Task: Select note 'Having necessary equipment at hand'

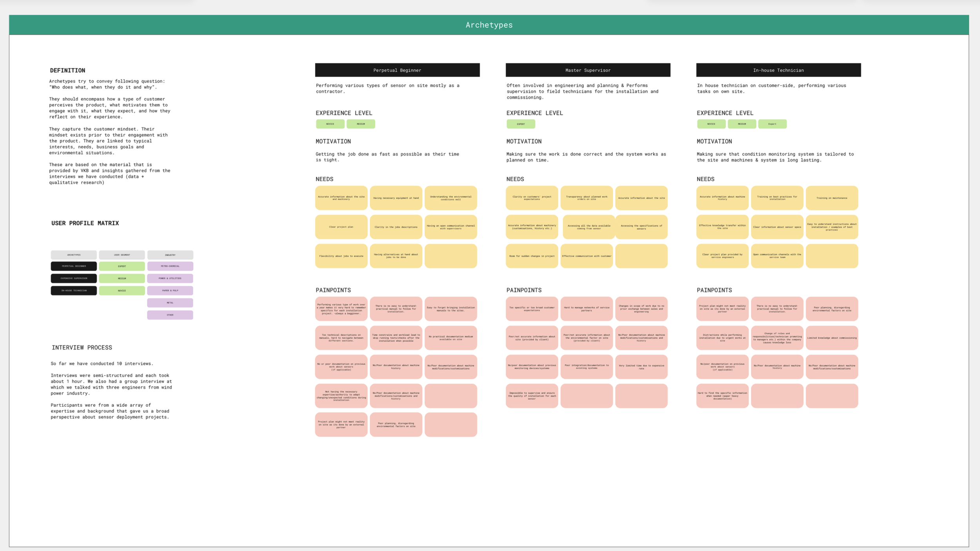Action: [396, 198]
